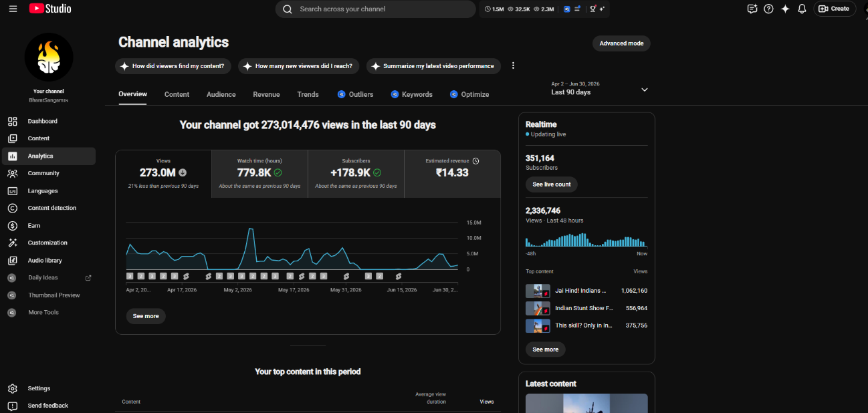Click the See live count button
This screenshot has width=868, height=413.
pos(552,184)
